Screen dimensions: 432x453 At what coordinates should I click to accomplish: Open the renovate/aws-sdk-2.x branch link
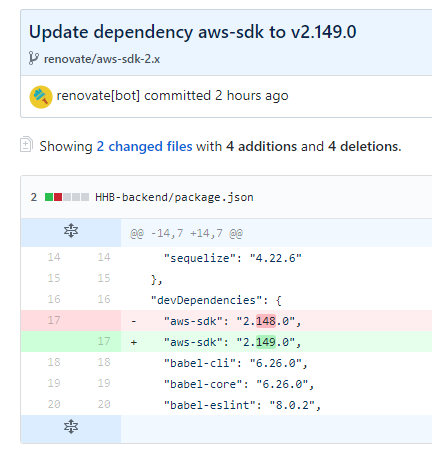coord(102,59)
